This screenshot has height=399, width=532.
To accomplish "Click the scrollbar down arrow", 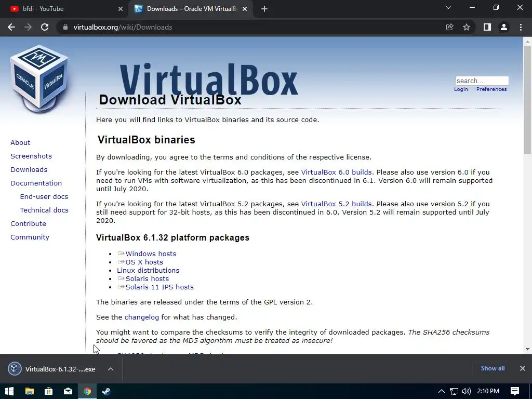I will tap(527, 349).
